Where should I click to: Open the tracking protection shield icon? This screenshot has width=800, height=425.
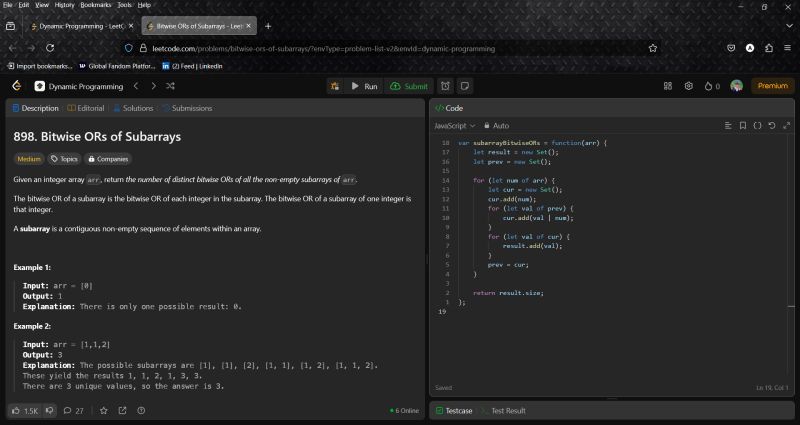129,48
